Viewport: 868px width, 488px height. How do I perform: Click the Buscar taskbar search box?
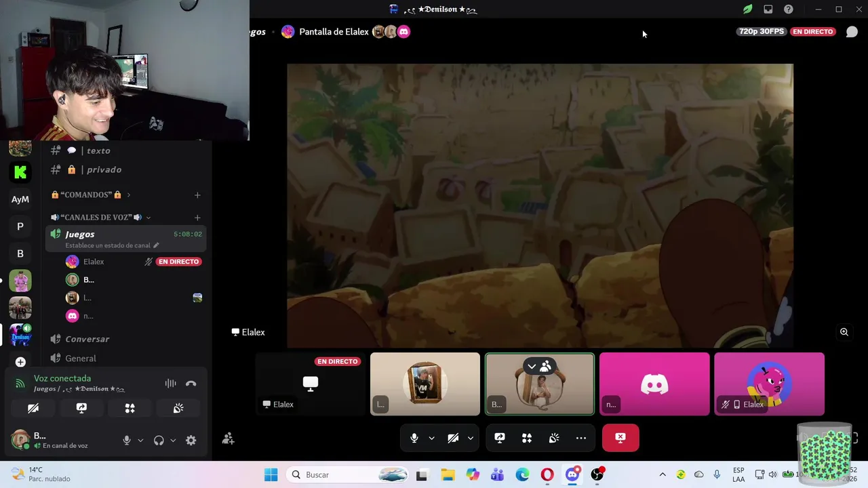click(x=348, y=474)
